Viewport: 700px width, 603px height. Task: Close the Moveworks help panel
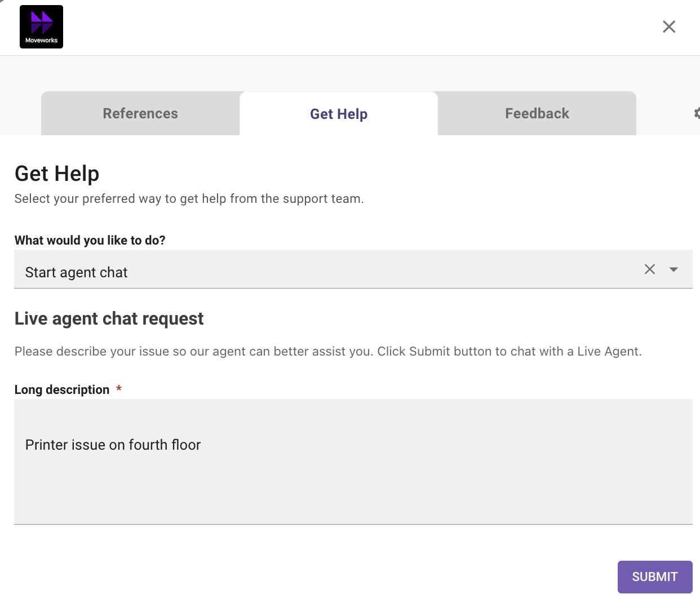668,26
